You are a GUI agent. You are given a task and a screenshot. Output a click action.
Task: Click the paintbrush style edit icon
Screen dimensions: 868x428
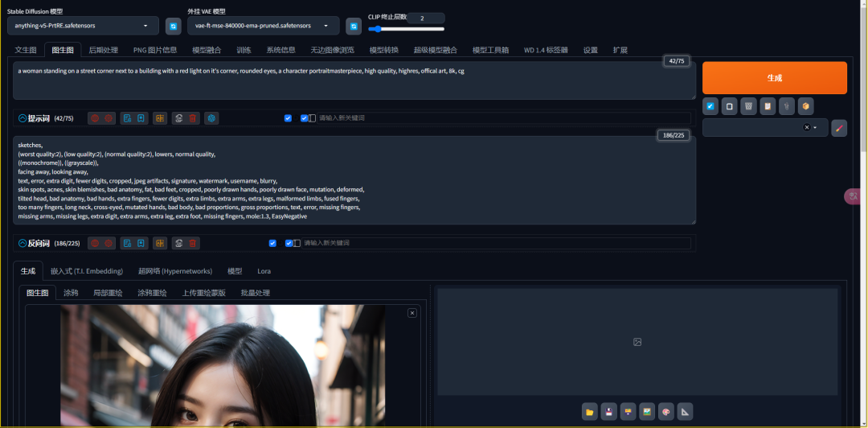tap(838, 128)
